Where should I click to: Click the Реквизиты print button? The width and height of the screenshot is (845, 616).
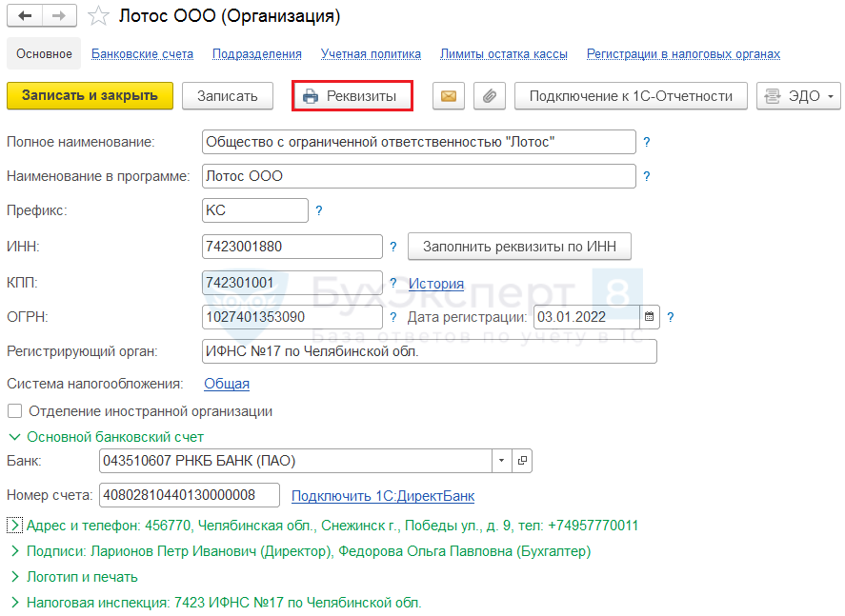[352, 96]
